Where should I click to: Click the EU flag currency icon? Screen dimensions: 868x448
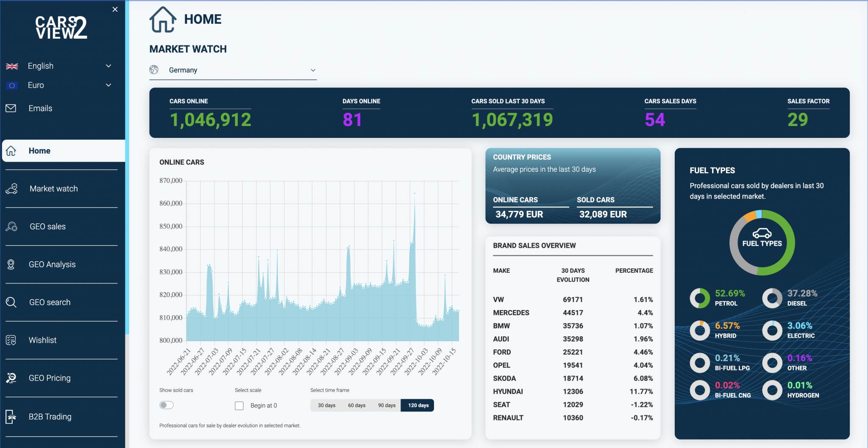12,85
